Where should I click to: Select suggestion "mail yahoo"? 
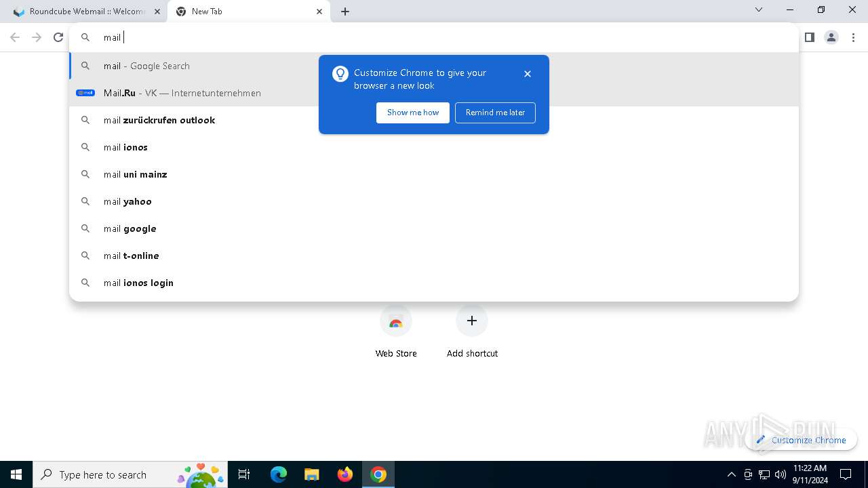pos(434,201)
